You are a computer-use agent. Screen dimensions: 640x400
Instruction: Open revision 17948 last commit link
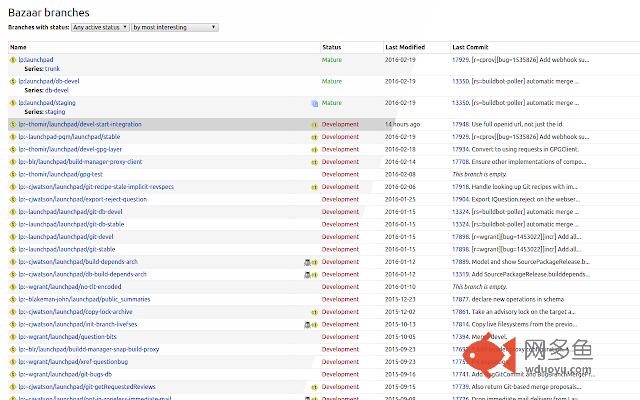[461, 124]
